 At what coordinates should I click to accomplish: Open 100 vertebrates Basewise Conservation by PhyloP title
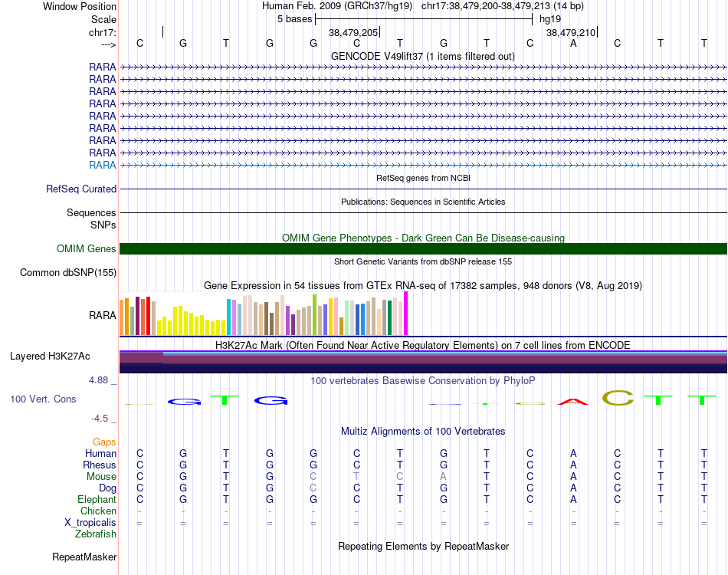click(423, 381)
